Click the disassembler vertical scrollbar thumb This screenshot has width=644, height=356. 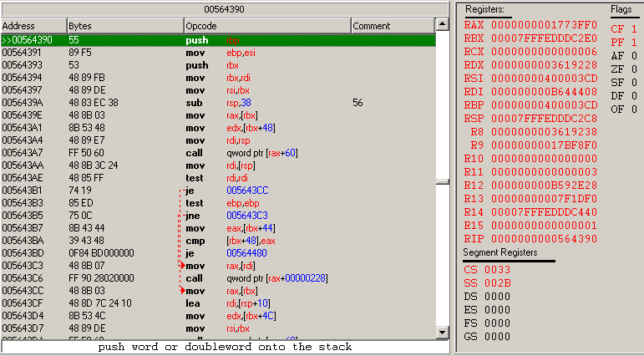pos(444,181)
